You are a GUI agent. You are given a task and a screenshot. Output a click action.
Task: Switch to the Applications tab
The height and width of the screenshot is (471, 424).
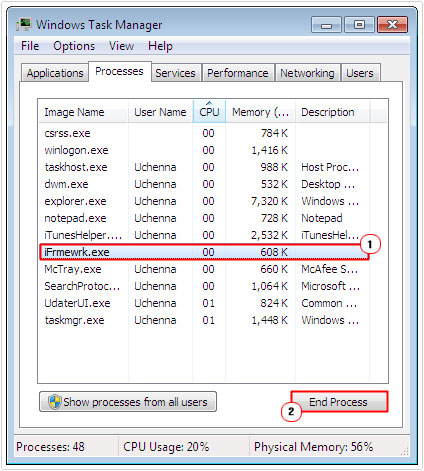click(x=55, y=73)
